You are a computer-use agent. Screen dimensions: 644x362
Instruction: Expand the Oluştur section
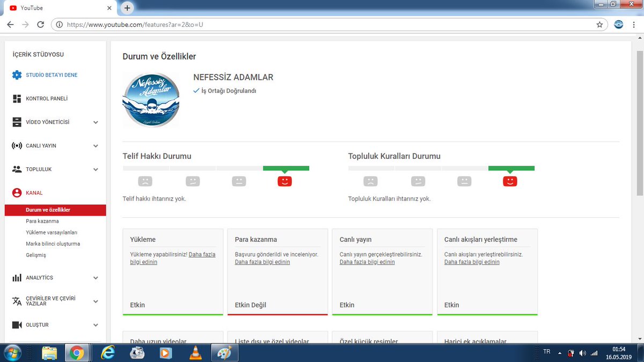[96, 325]
